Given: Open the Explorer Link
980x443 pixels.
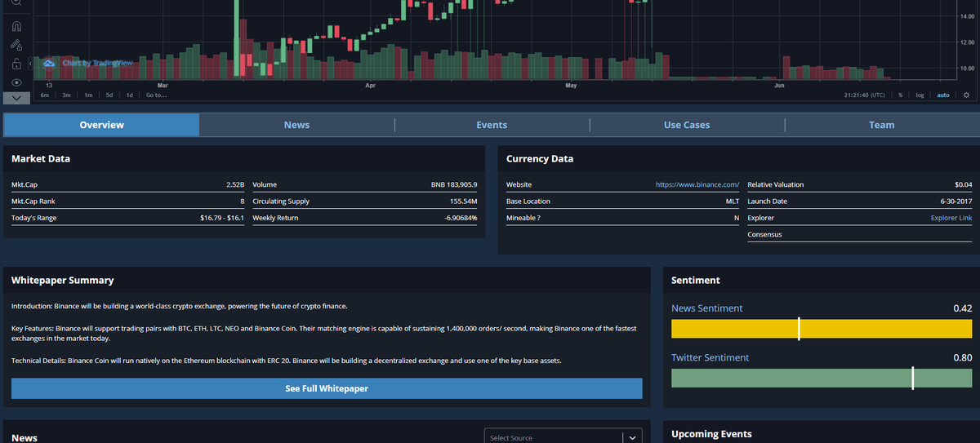Looking at the screenshot, I should (951, 218).
